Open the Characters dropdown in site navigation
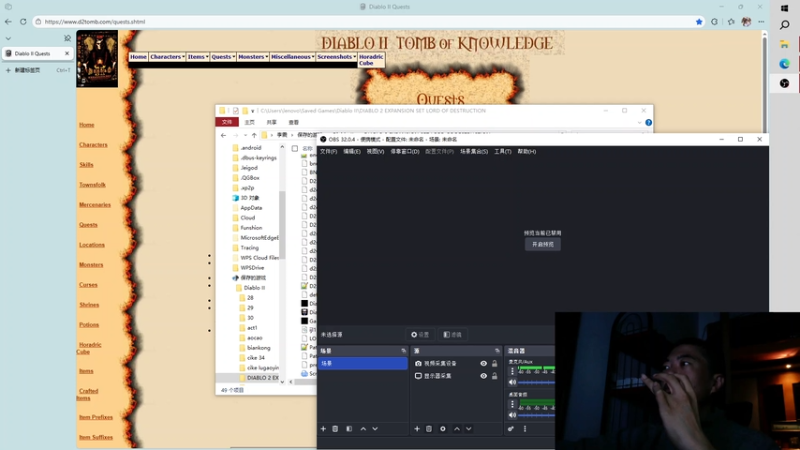The width and height of the screenshot is (800, 450). (x=167, y=57)
